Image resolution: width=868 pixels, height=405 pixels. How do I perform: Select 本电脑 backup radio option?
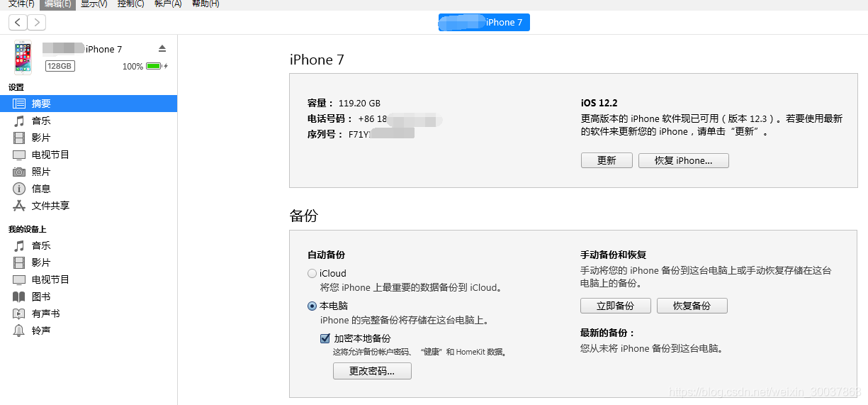tap(312, 306)
